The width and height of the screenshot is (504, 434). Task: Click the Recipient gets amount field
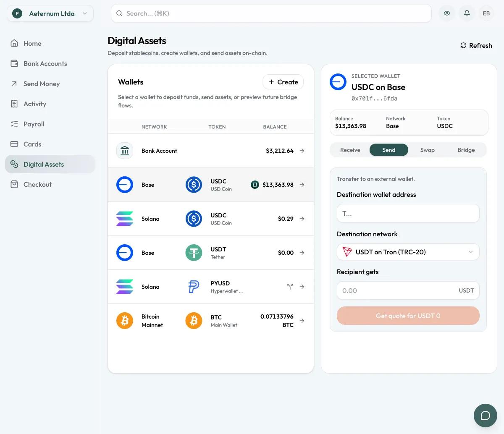[408, 290]
